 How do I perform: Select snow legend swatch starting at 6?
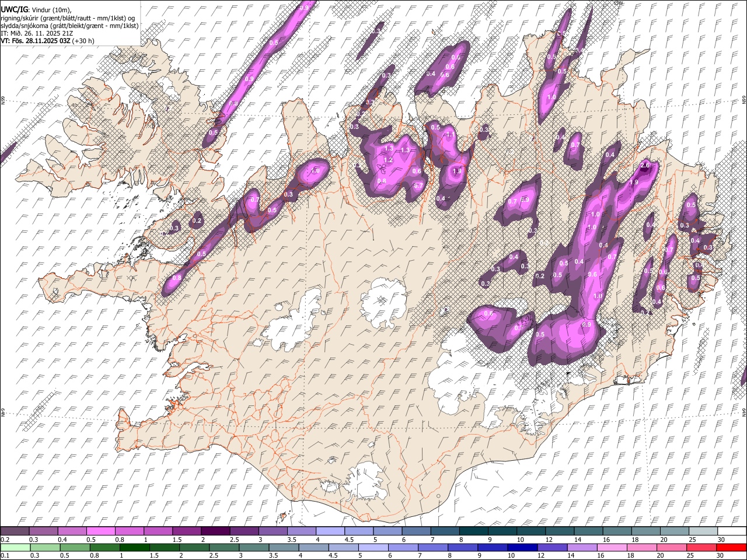pos(416,531)
